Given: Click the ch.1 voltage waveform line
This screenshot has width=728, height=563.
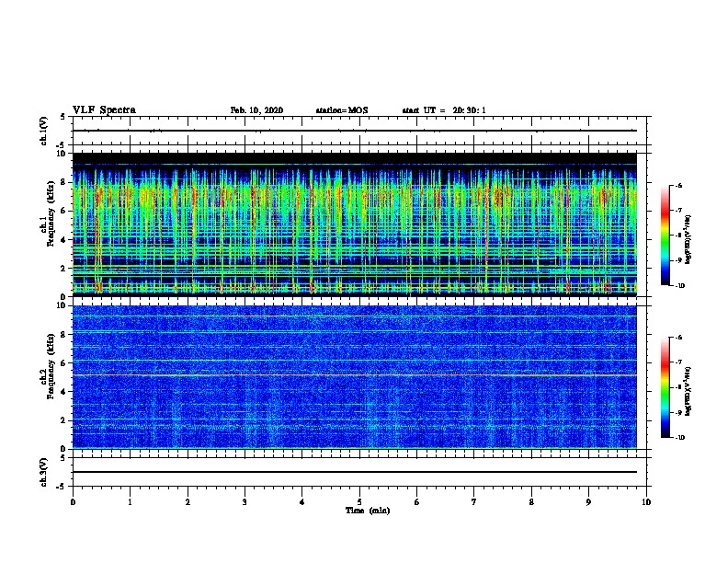Looking at the screenshot, I should [355, 131].
